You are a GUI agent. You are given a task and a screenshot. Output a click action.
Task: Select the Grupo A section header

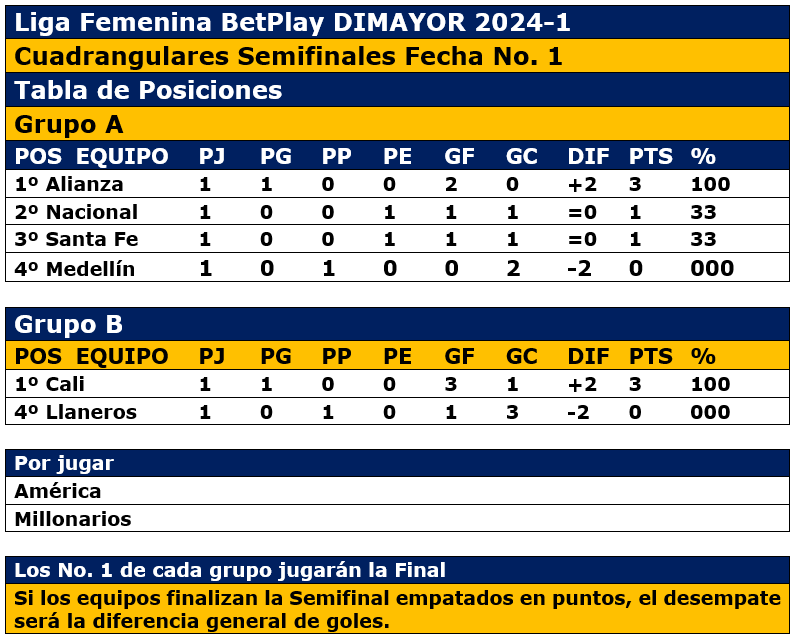coord(69,124)
